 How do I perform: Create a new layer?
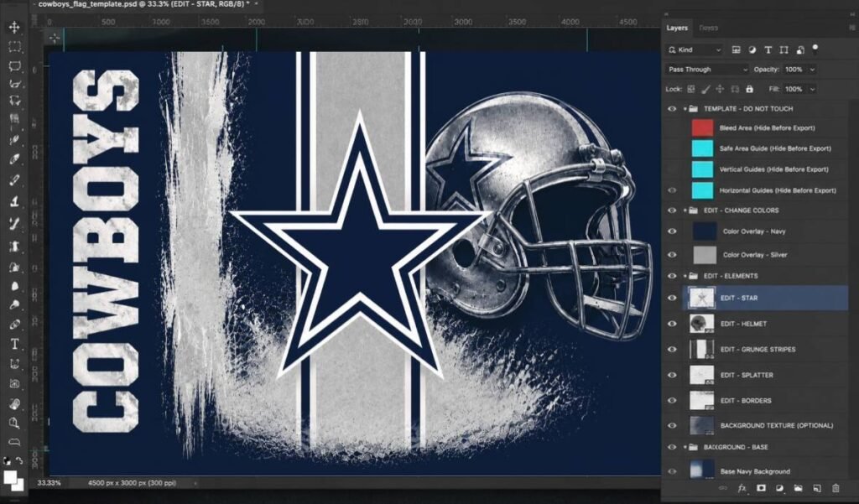click(817, 487)
